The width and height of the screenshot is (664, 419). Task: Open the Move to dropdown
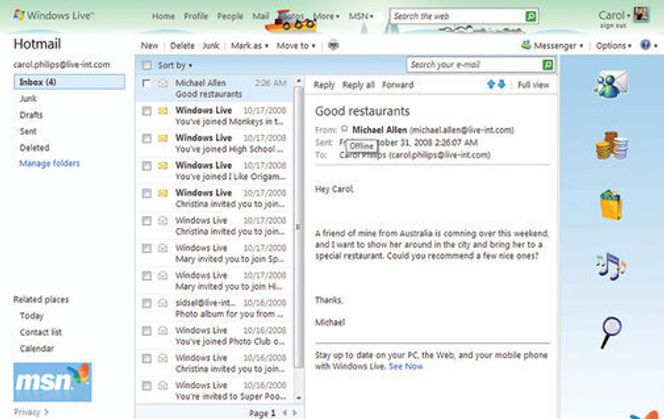pos(296,45)
